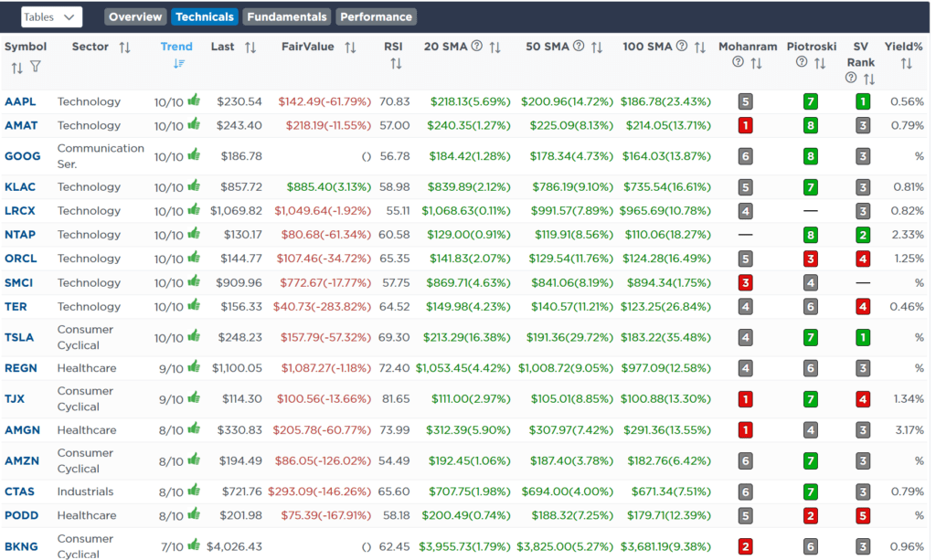
Task: Click the sort arrows beneath the Symbol header
Action: pos(16,67)
